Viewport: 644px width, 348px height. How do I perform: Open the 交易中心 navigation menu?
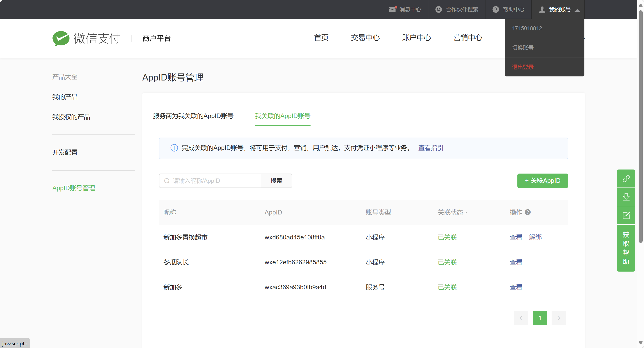365,38
